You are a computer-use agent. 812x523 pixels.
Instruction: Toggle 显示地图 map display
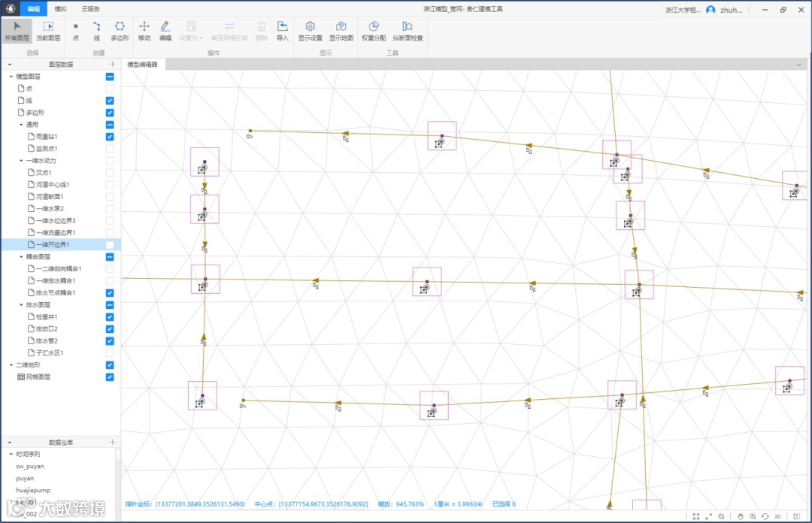(341, 31)
